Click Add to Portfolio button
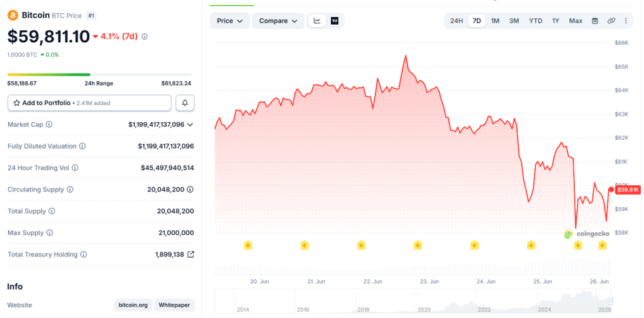644x318 pixels. [89, 103]
